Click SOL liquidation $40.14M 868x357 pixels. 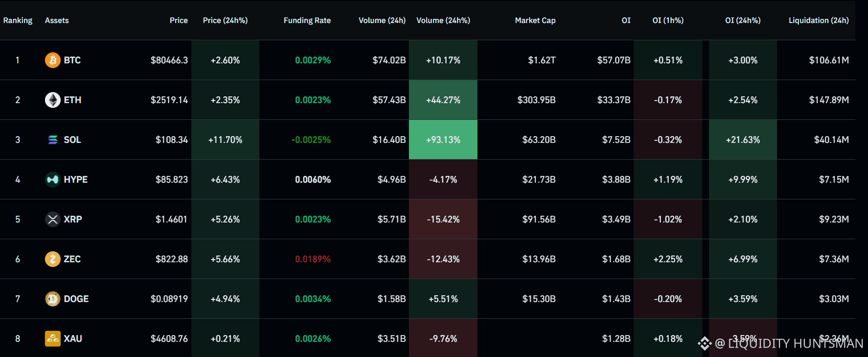pos(831,140)
